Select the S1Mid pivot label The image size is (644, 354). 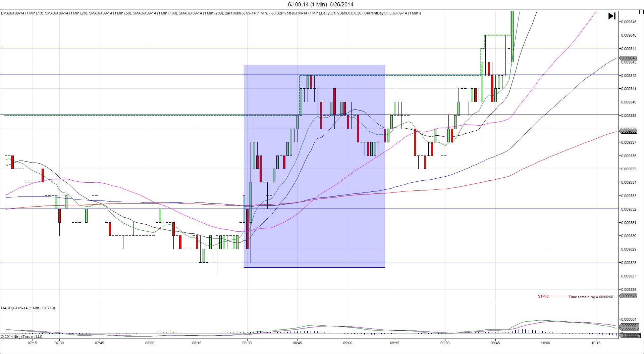tap(543, 296)
